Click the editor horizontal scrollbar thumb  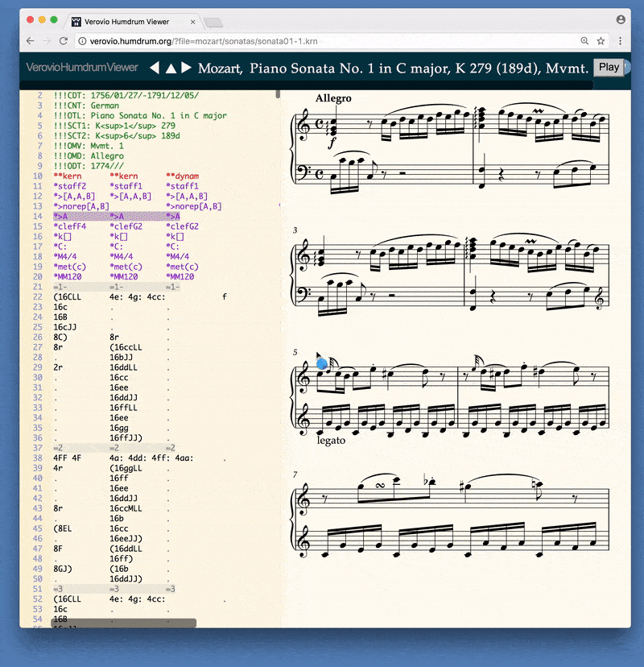tap(124, 623)
